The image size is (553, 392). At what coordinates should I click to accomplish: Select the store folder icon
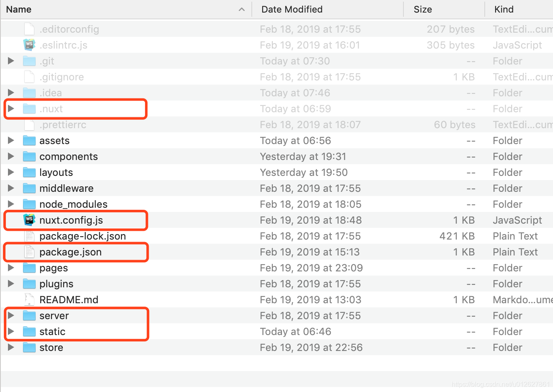29,348
